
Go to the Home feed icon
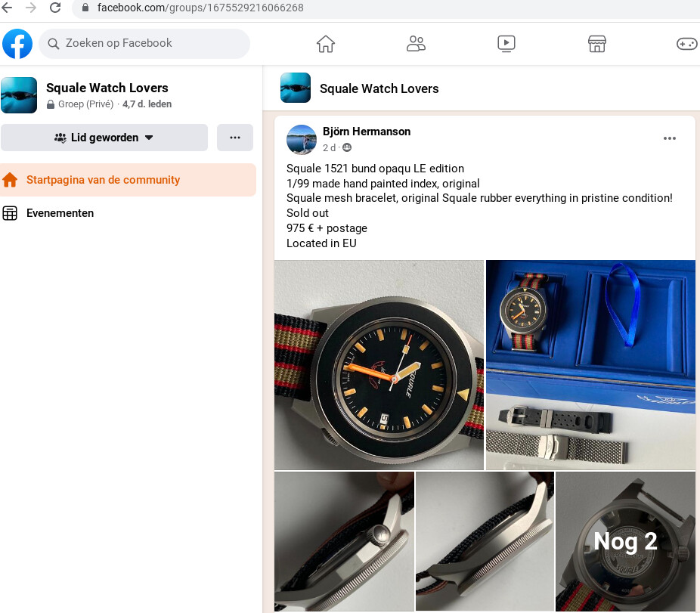coord(326,44)
